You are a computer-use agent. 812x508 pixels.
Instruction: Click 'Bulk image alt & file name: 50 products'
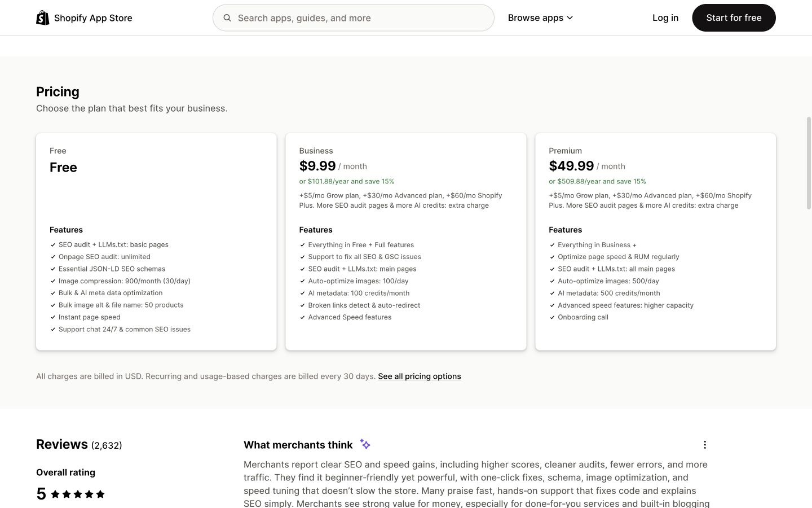pos(121,305)
